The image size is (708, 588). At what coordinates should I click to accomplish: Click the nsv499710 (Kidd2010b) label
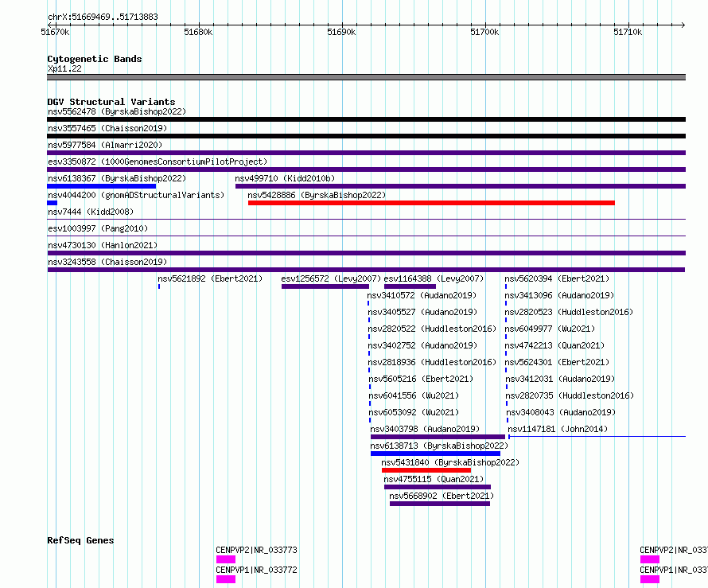[285, 178]
